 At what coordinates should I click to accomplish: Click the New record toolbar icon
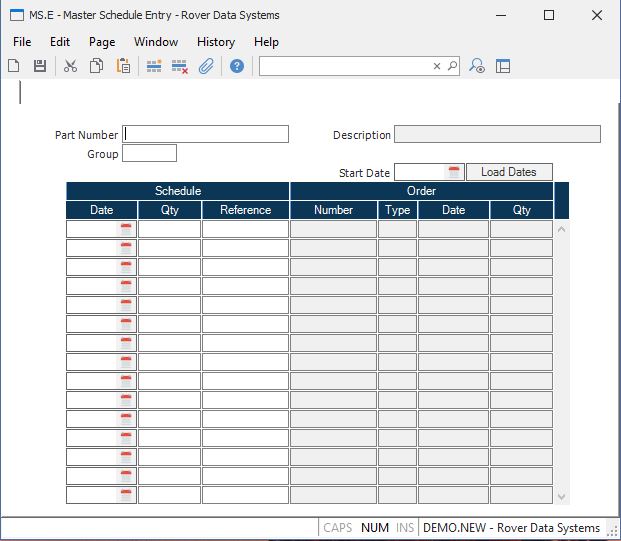[x=14, y=66]
